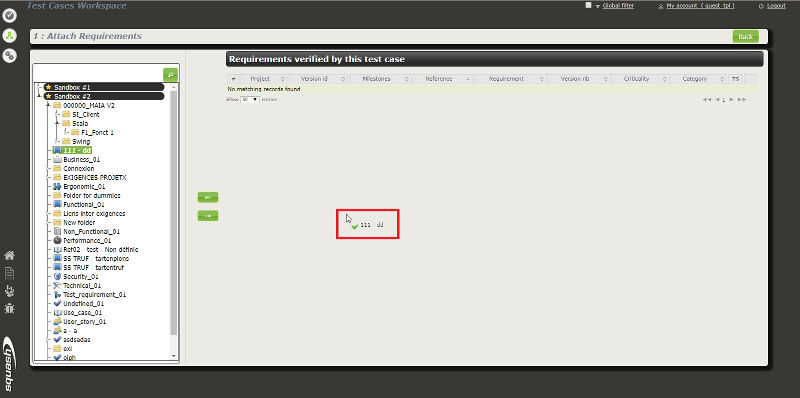800x398 pixels.
Task: Open the reports document icon in sidebar
Action: tap(9, 273)
